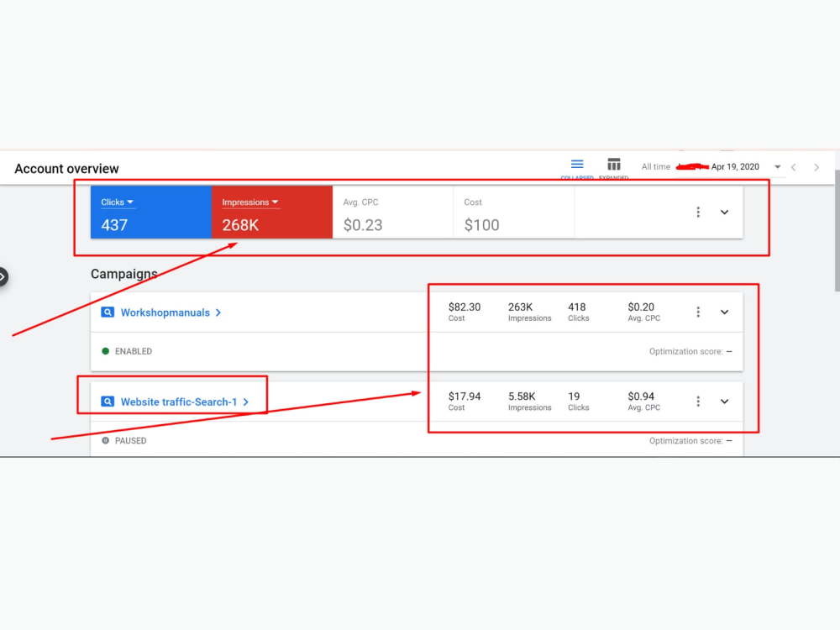Click the Workshopmanuals search campaign icon
The height and width of the screenshot is (630, 840).
[x=108, y=312]
